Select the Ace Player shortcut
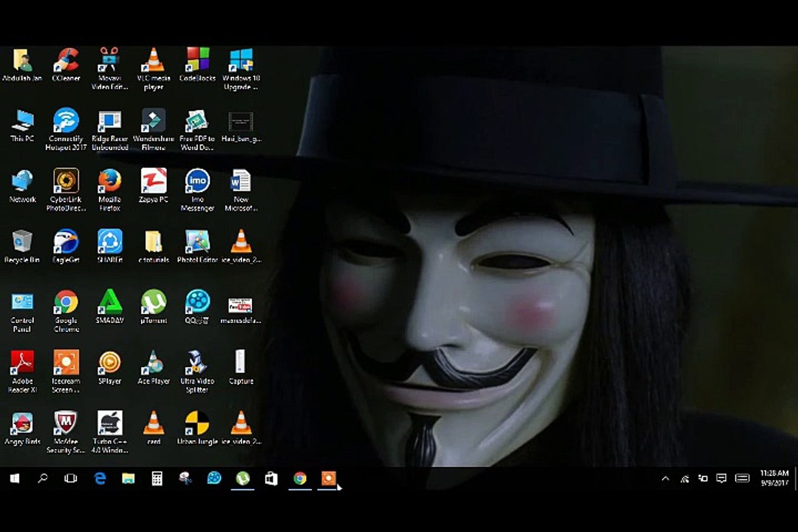Image resolution: width=798 pixels, height=532 pixels. pyautogui.click(x=153, y=367)
